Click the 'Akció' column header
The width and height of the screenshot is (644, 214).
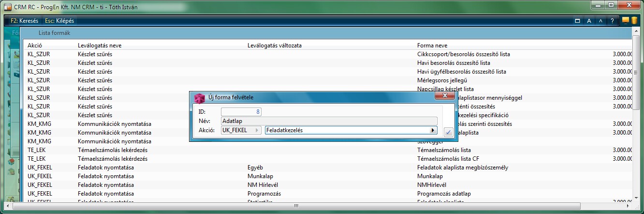tap(35, 45)
